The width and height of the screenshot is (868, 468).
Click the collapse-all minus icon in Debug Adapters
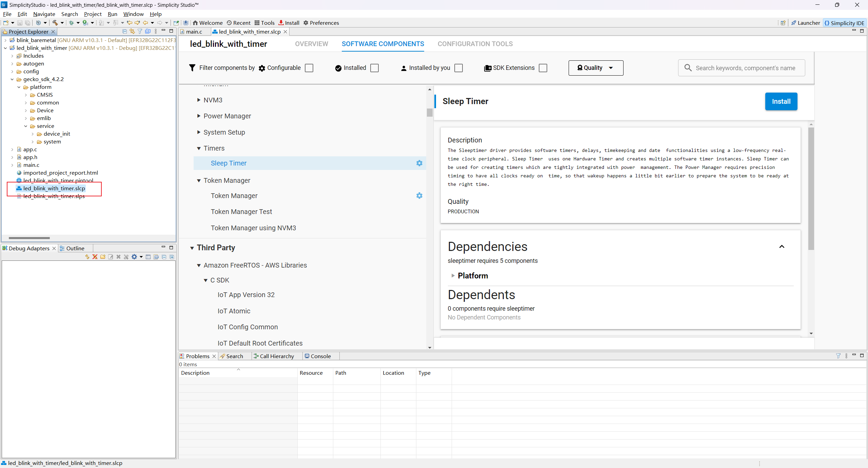(164, 257)
